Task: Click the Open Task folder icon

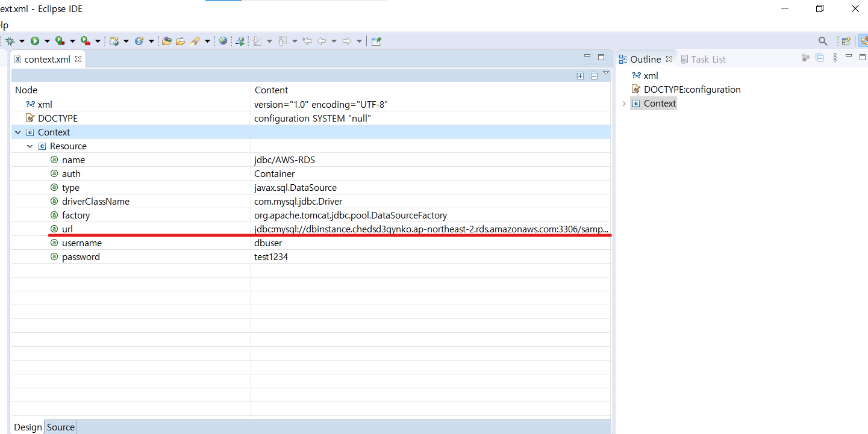Action: click(180, 41)
